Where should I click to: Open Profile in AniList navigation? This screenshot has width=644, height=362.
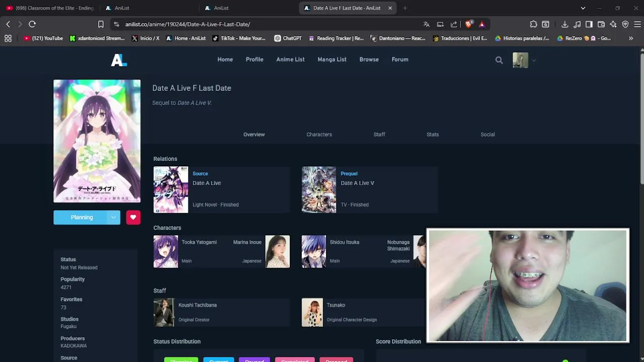tap(255, 59)
